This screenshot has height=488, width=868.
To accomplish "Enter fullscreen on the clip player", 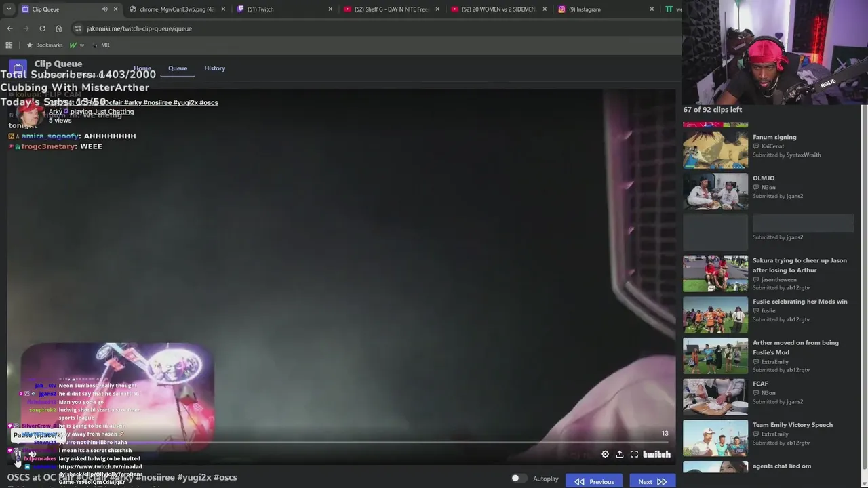I will pyautogui.click(x=634, y=454).
